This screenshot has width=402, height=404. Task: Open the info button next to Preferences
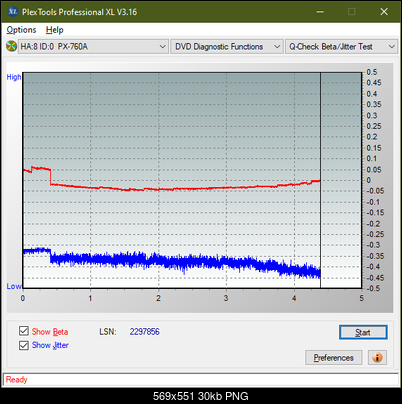377,358
